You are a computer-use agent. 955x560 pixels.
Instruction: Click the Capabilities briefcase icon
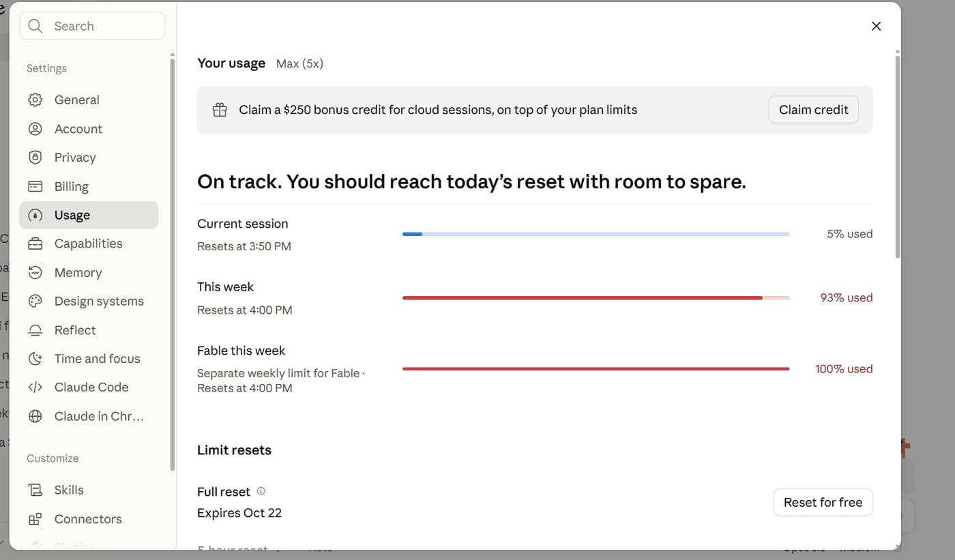(35, 244)
